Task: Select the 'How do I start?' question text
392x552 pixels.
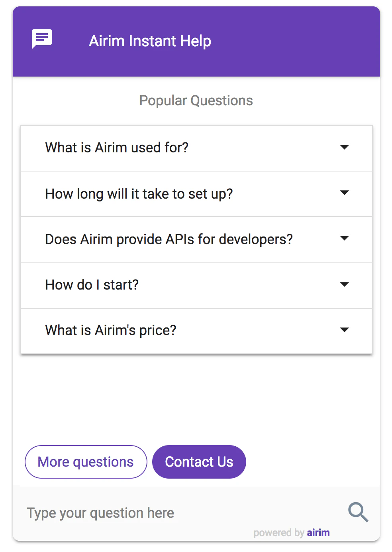Action: point(92,285)
